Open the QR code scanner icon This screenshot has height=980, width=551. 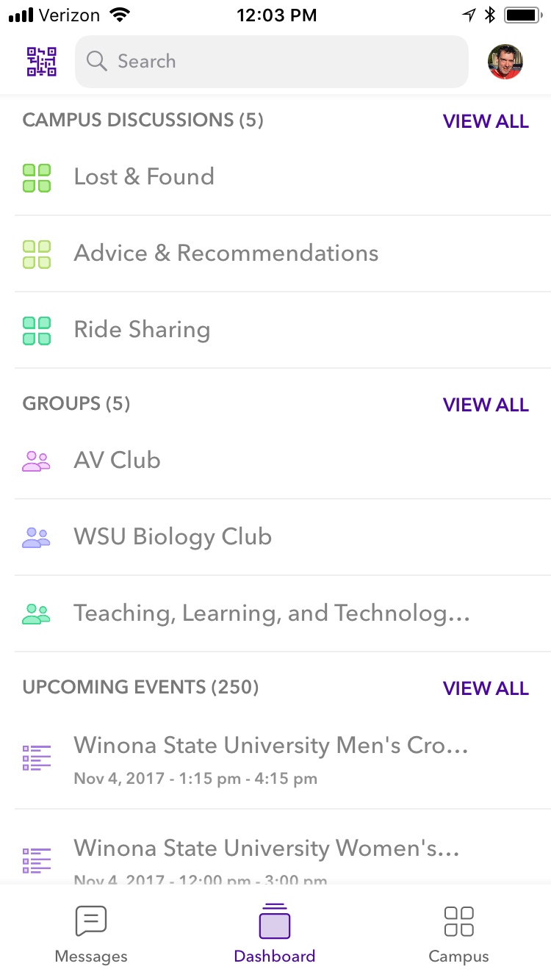42,62
